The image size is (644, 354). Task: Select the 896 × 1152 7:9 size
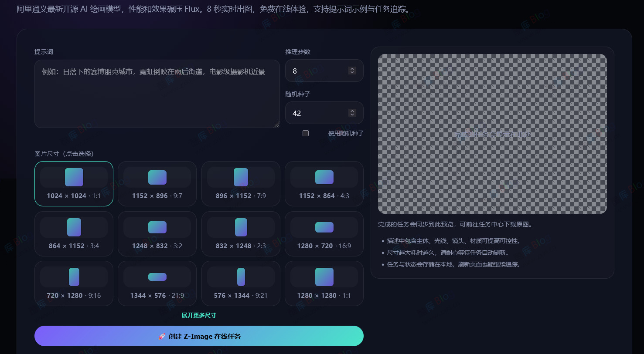coord(241,183)
